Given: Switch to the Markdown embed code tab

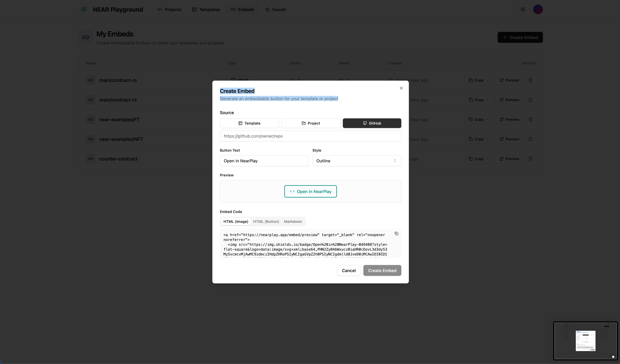Looking at the screenshot, I should coord(293,222).
